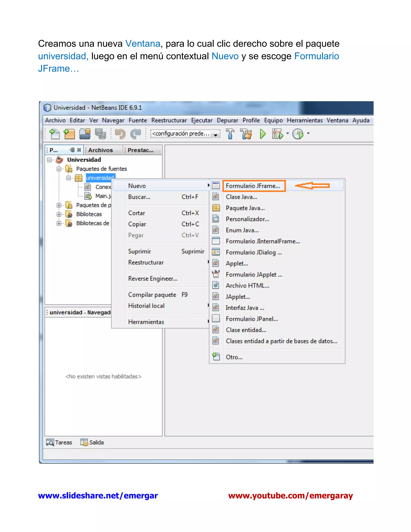
Task: Click the Debug Project toolbar icon
Action: click(x=278, y=134)
